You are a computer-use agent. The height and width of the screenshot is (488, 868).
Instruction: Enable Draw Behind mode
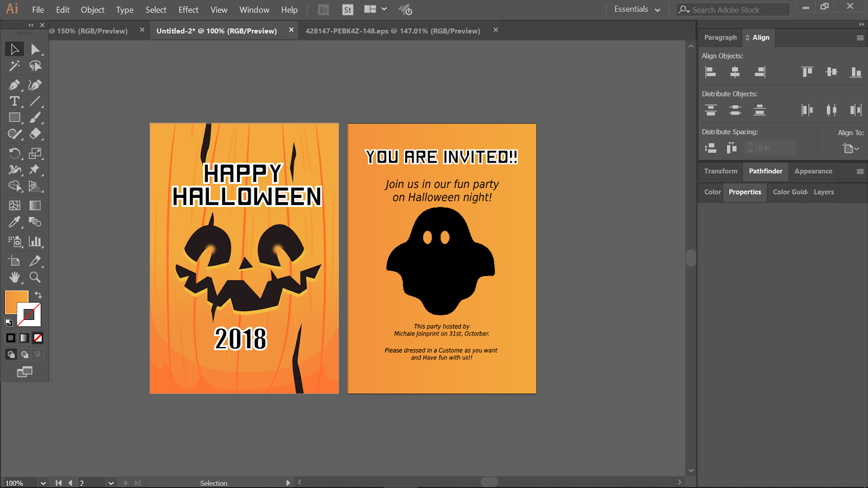[24, 355]
